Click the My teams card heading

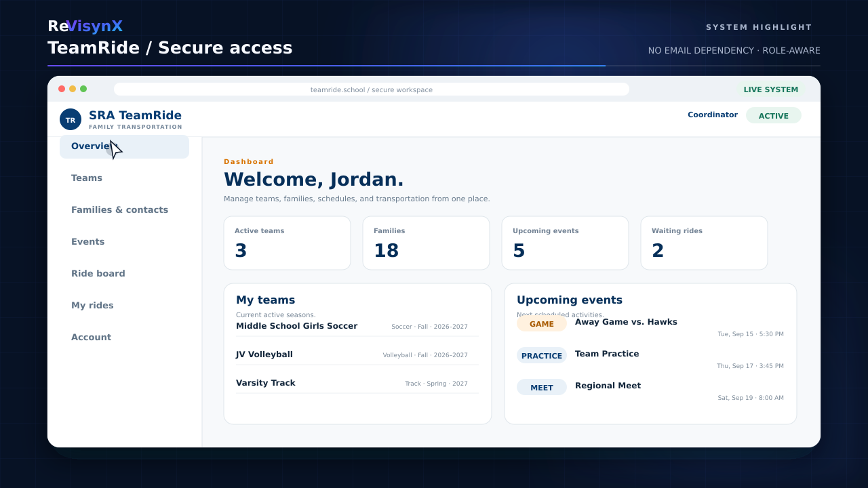pos(265,300)
